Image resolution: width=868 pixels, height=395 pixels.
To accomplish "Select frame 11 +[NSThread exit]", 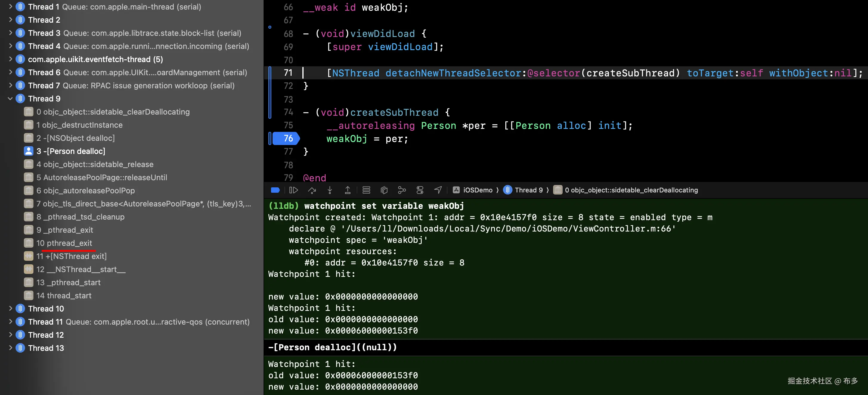I will click(71, 256).
